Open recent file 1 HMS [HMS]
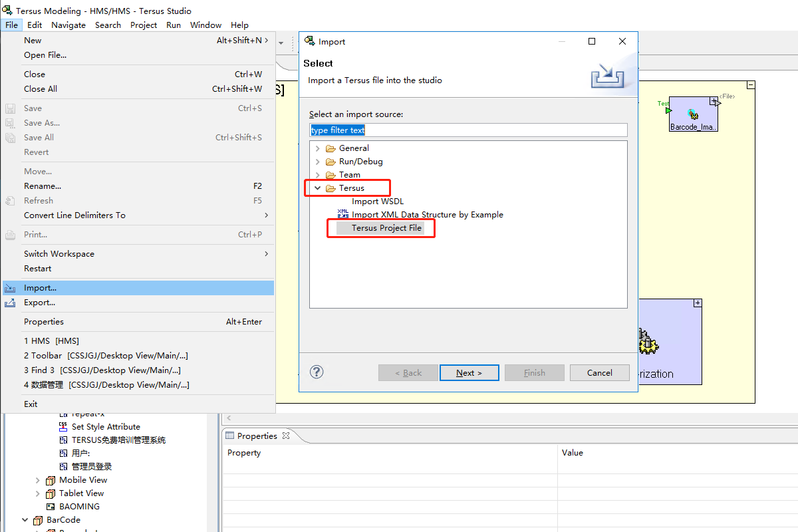 point(138,341)
